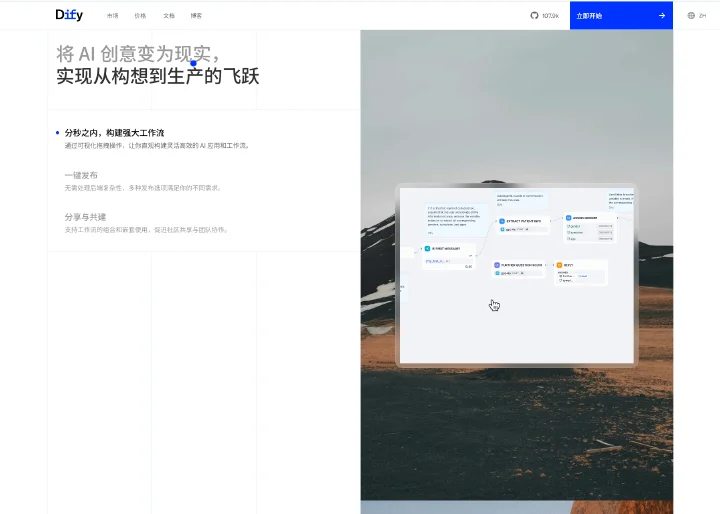Click the Dify logo

pos(69,15)
